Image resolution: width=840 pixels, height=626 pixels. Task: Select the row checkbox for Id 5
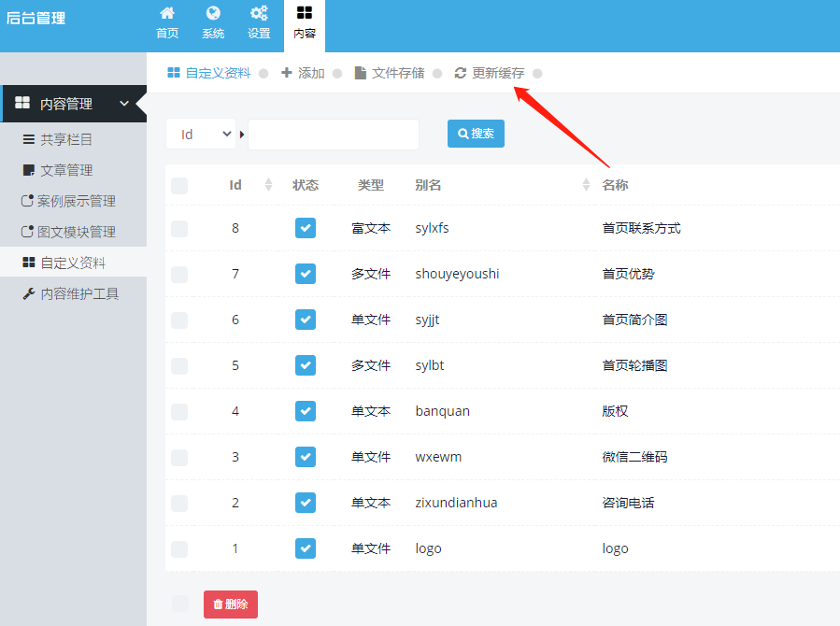coord(179,366)
